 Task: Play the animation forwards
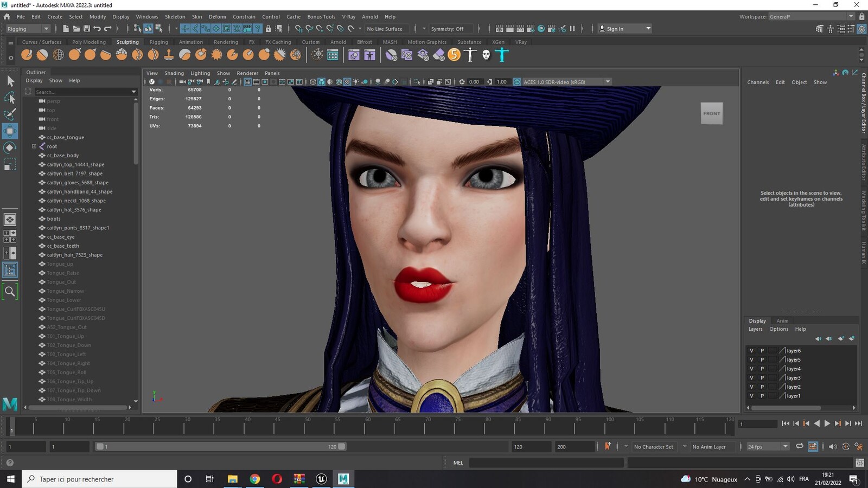coord(827,423)
